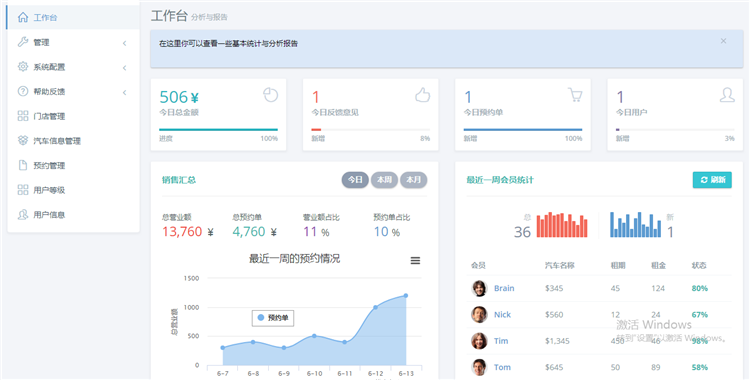Click the 6-12 data point on chart
The width and height of the screenshot is (750, 380).
[x=375, y=307]
